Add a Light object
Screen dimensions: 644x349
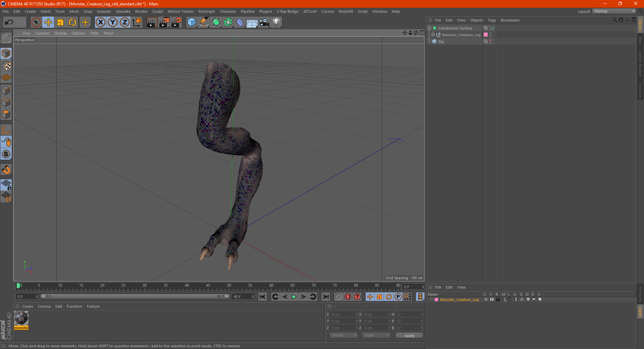[276, 22]
